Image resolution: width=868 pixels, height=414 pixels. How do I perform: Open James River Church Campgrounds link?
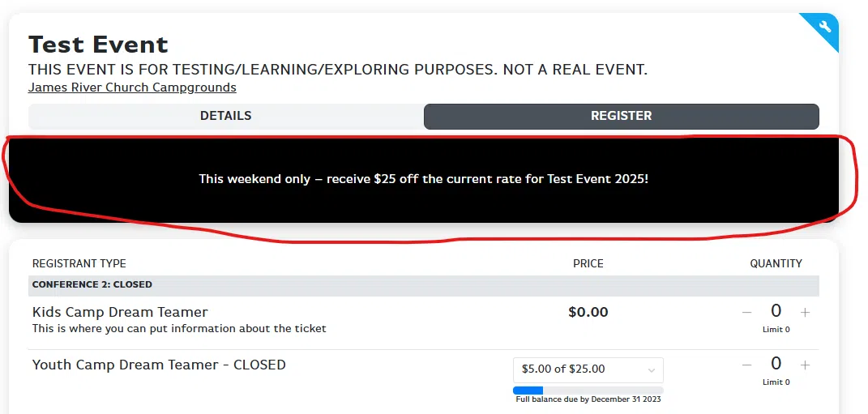coord(132,87)
